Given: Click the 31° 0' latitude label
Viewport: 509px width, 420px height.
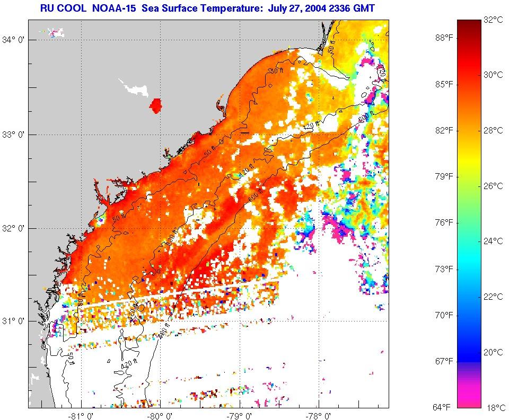Looking at the screenshot, I should click(x=13, y=321).
